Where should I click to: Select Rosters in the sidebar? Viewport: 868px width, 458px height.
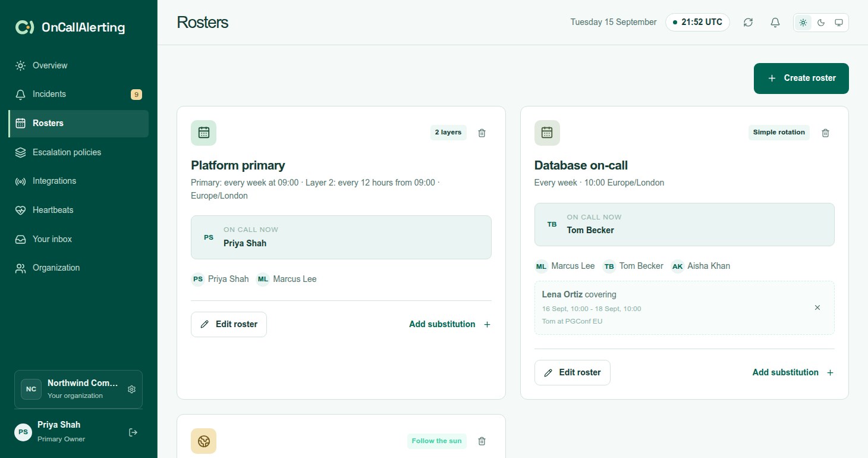(78, 123)
